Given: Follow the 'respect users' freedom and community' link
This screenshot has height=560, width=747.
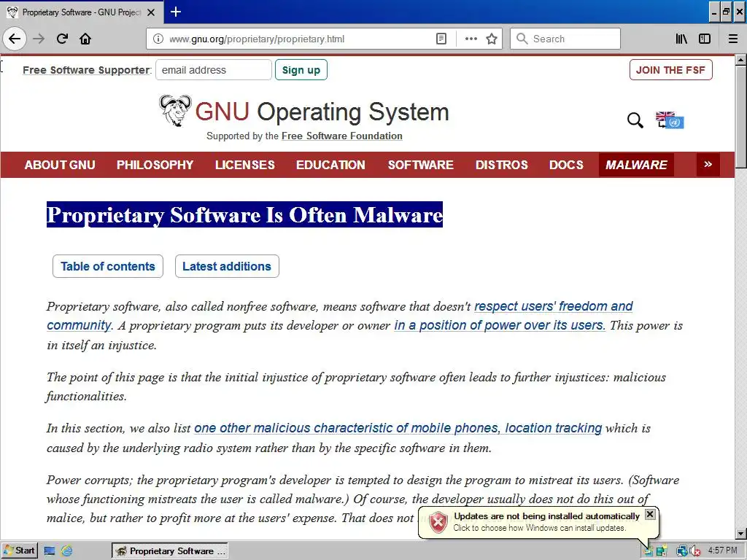Looking at the screenshot, I should (554, 306).
